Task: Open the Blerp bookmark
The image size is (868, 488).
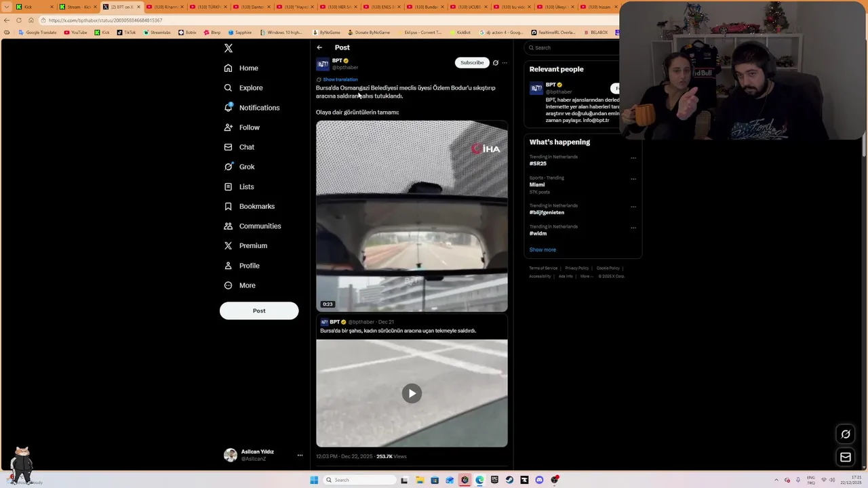Action: 212,33
